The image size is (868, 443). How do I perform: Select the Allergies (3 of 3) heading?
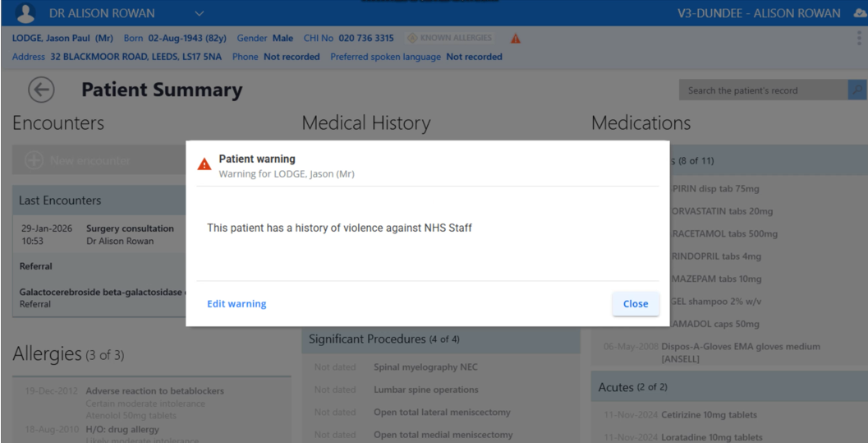[68, 354]
